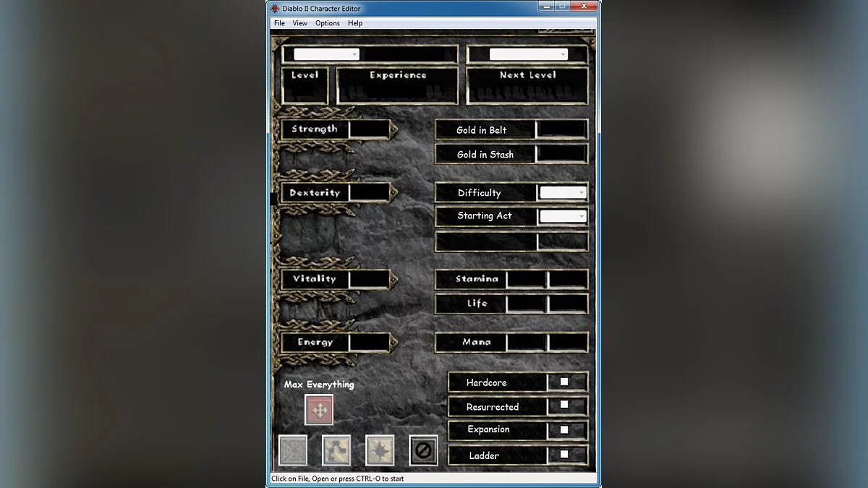Screen dimensions: 868x488
Task: Expand the Starting Act dropdown
Action: pyautogui.click(x=563, y=216)
